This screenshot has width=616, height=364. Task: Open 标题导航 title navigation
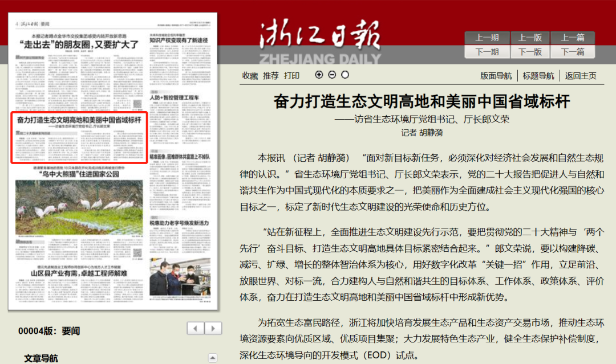coord(538,76)
